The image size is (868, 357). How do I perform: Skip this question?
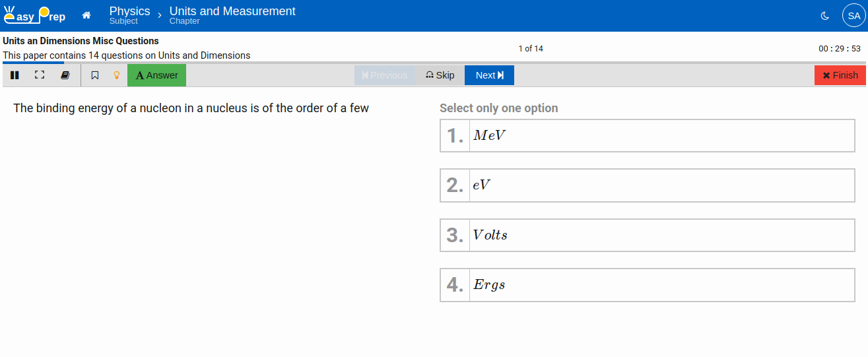(x=440, y=75)
